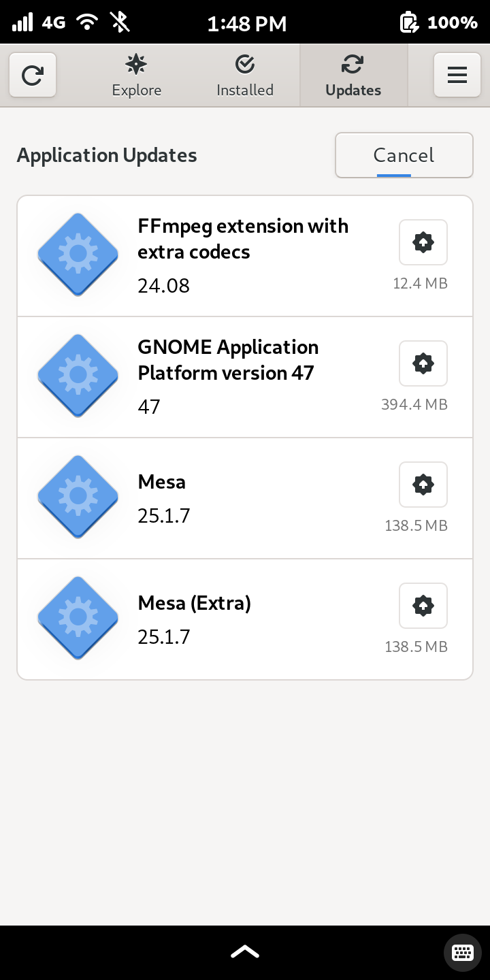Screen dimensions: 490x980
Task: Open the hamburger main menu
Action: [x=457, y=75]
